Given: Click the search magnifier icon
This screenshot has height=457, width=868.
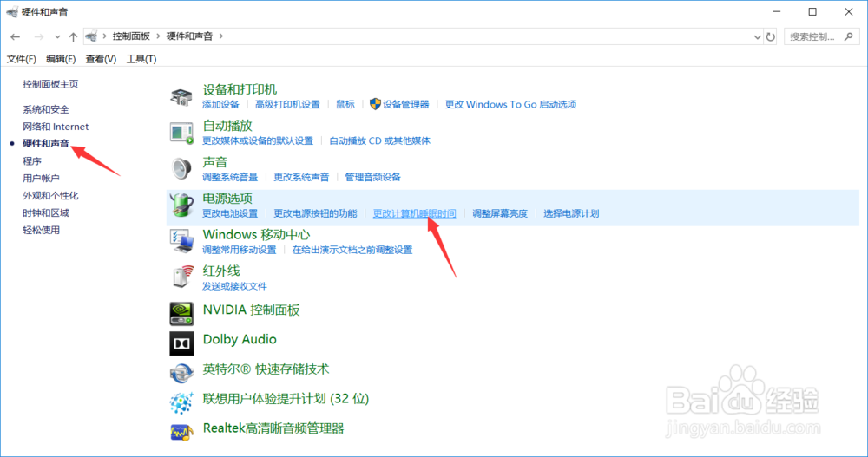Looking at the screenshot, I should click(x=849, y=36).
